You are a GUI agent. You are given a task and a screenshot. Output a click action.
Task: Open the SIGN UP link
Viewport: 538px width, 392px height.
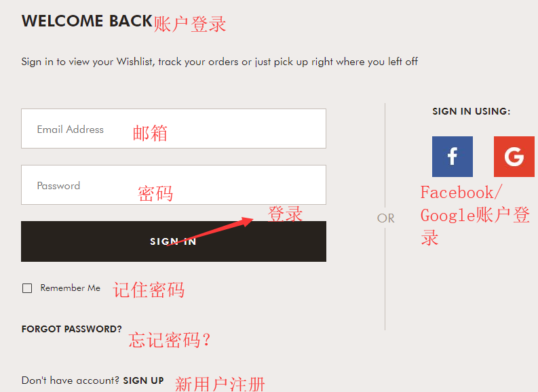pos(143,380)
